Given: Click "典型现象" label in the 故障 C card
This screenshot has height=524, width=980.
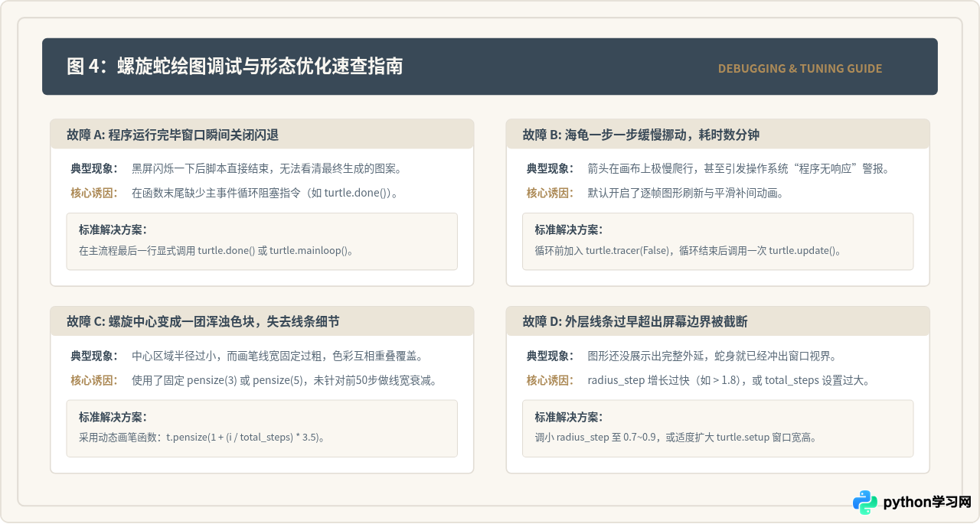Looking at the screenshot, I should coord(93,356).
